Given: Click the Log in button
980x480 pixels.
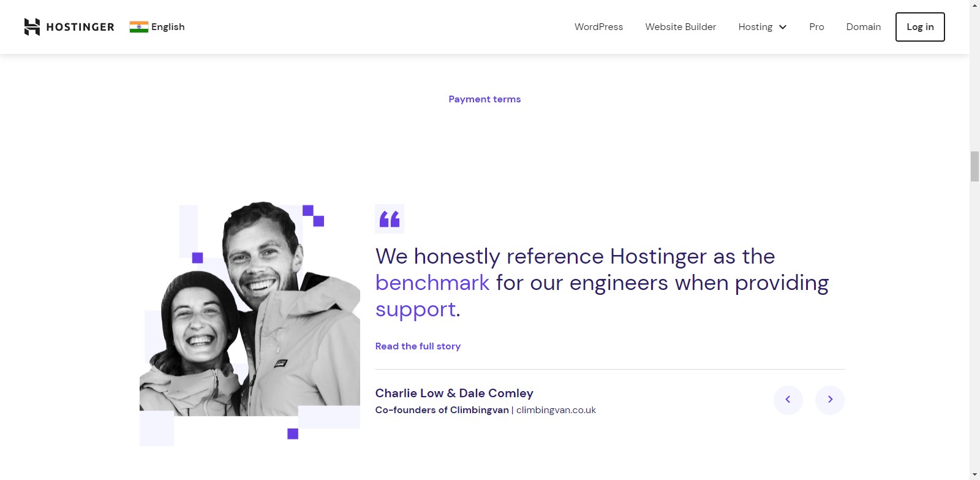Looking at the screenshot, I should coord(920,27).
